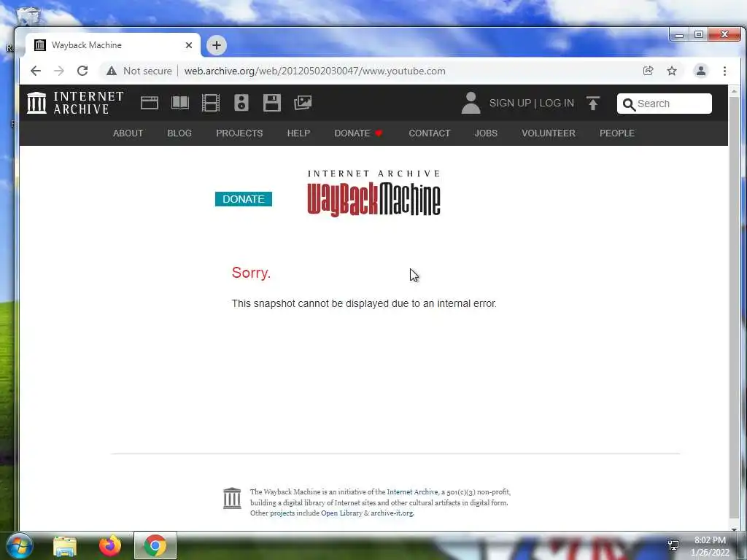Image resolution: width=747 pixels, height=560 pixels.
Task: Select the Wayback Machine tab
Action: [112, 45]
